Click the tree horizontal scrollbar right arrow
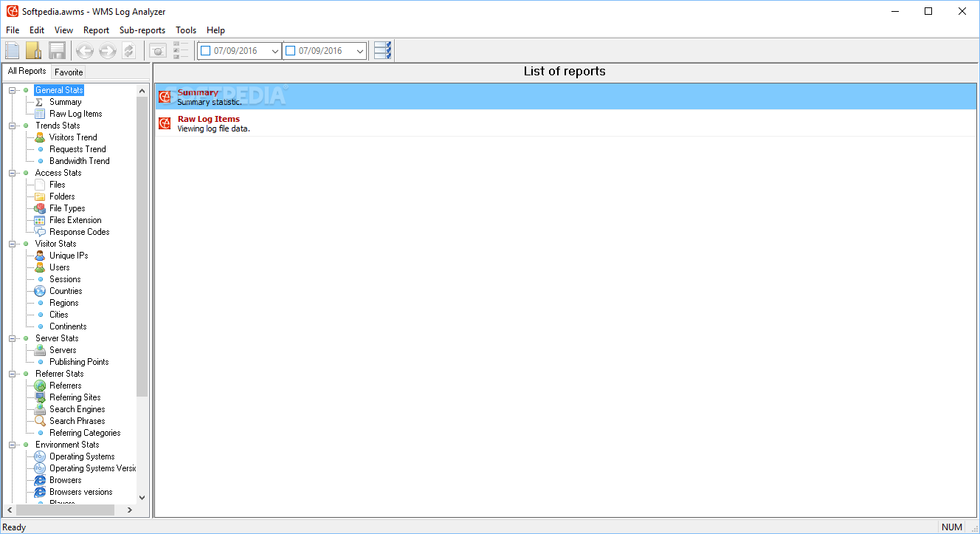Image resolution: width=980 pixels, height=534 pixels. (130, 510)
